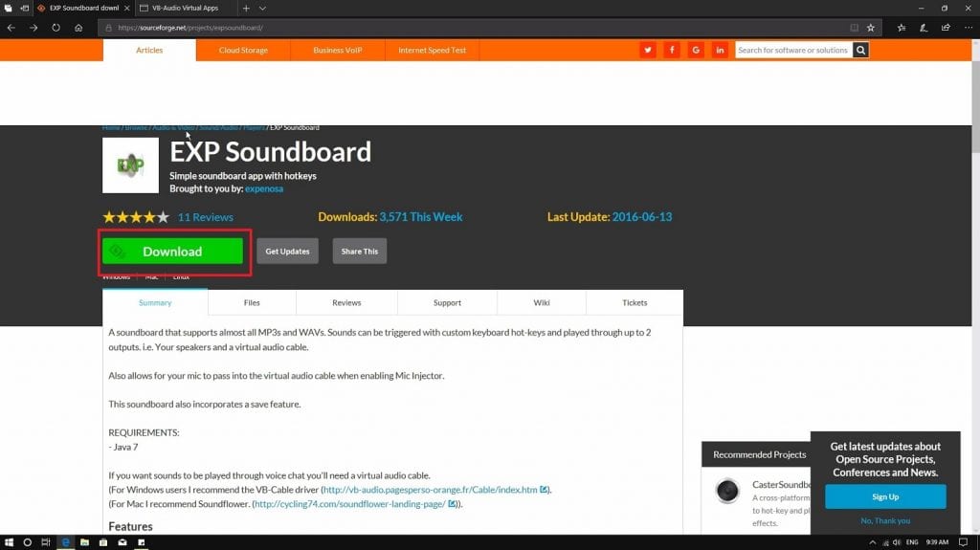The image size is (980, 550).
Task: Click the Get Updates button
Action: click(x=287, y=252)
